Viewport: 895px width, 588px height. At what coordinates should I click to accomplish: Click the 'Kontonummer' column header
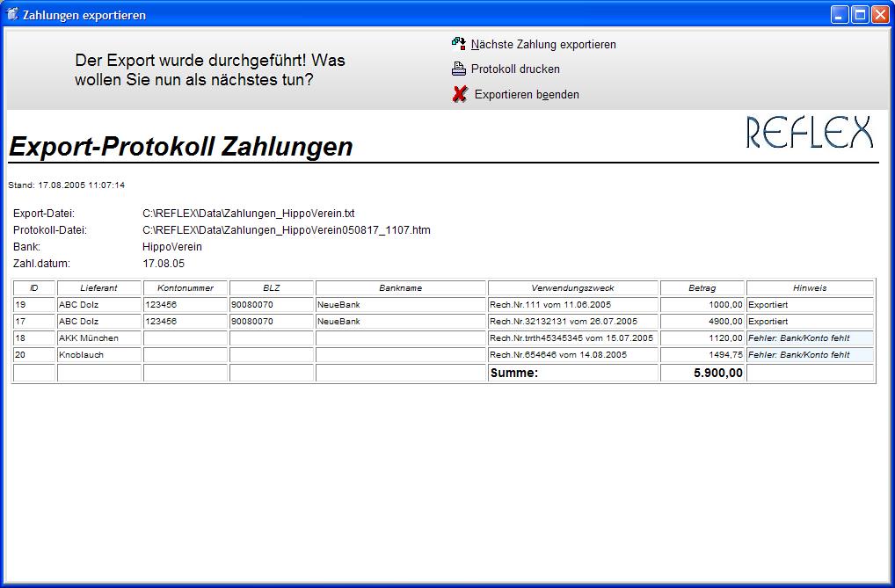click(x=186, y=288)
